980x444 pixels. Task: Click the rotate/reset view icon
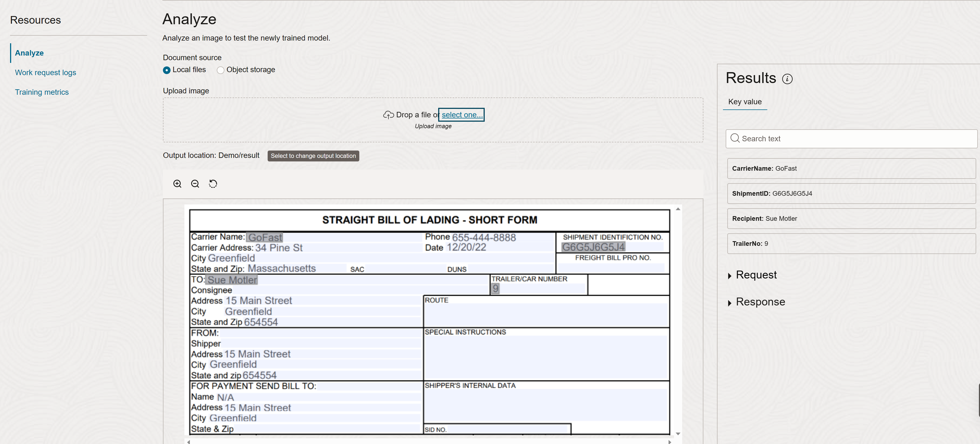(x=213, y=184)
